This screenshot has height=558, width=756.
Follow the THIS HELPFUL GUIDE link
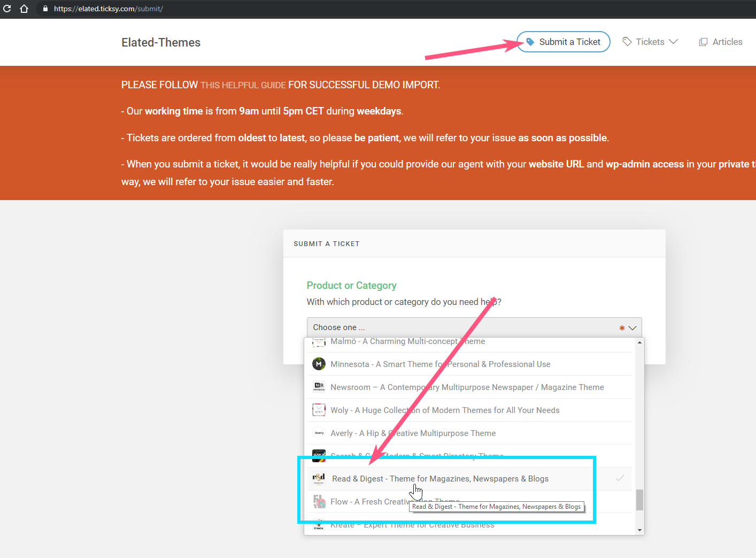pos(243,85)
